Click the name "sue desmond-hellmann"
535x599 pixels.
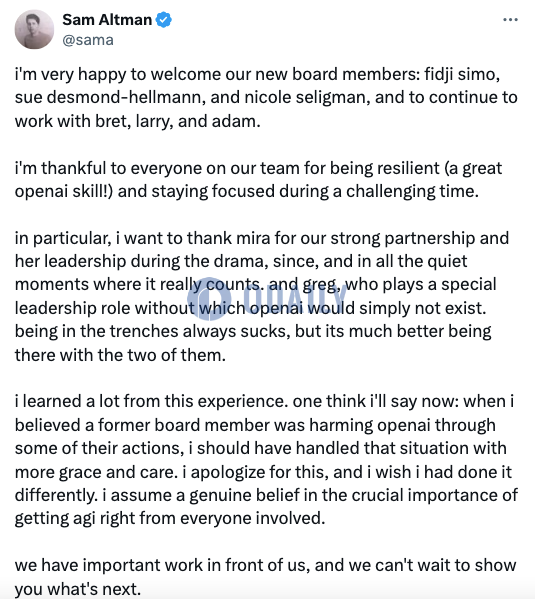(107, 98)
